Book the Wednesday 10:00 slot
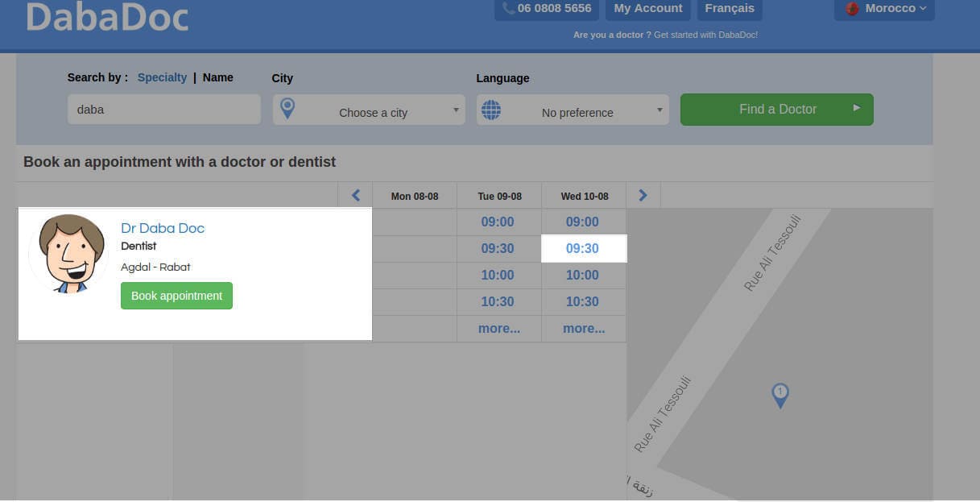The height and width of the screenshot is (502, 980). [582, 275]
